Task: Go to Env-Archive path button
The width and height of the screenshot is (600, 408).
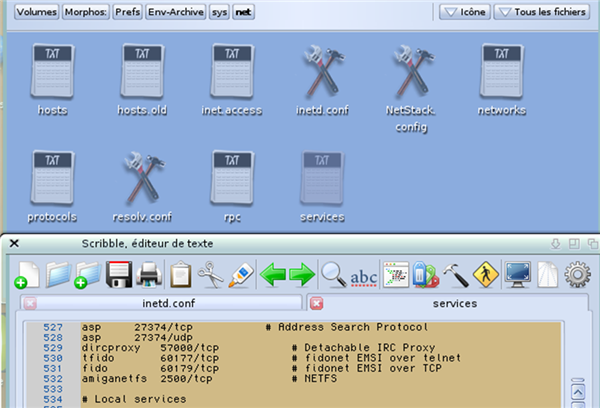Action: pyautogui.click(x=176, y=12)
